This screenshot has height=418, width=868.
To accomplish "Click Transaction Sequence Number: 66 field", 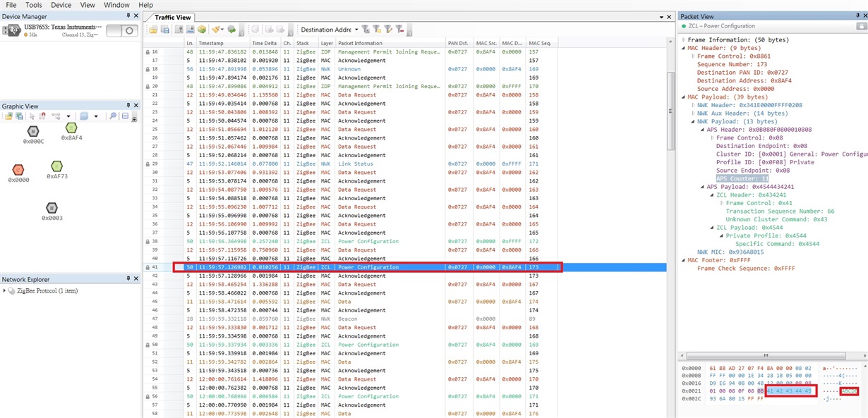I will (x=780, y=211).
